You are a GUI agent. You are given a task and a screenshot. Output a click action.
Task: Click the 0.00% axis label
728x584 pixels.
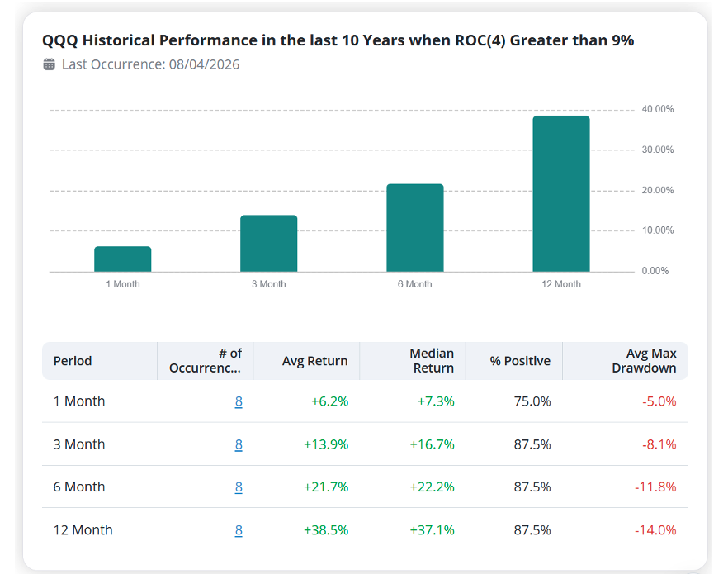pos(655,271)
